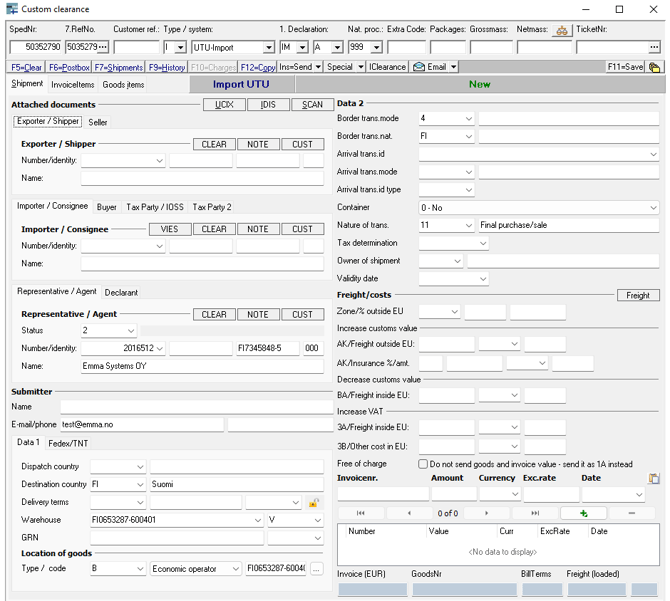This screenshot has height=601, width=670.
Task: Open the Fedex/TNT tab
Action: coord(68,443)
